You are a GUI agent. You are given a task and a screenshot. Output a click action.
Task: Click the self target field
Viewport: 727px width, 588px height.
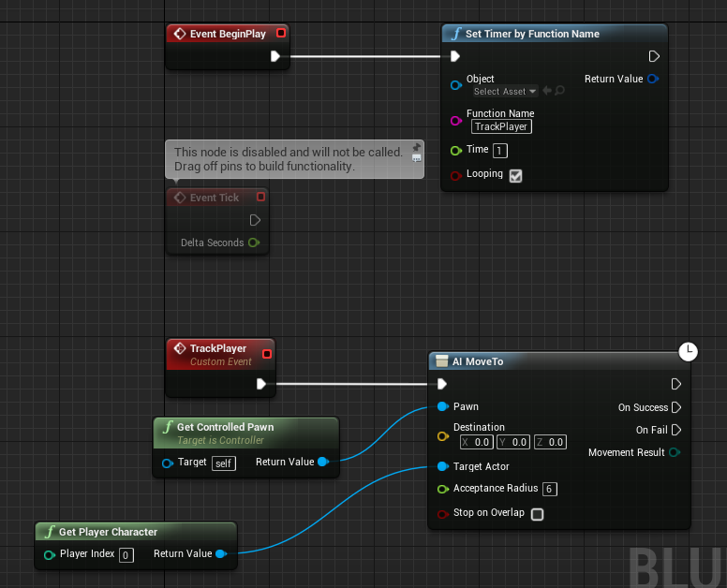point(224,463)
